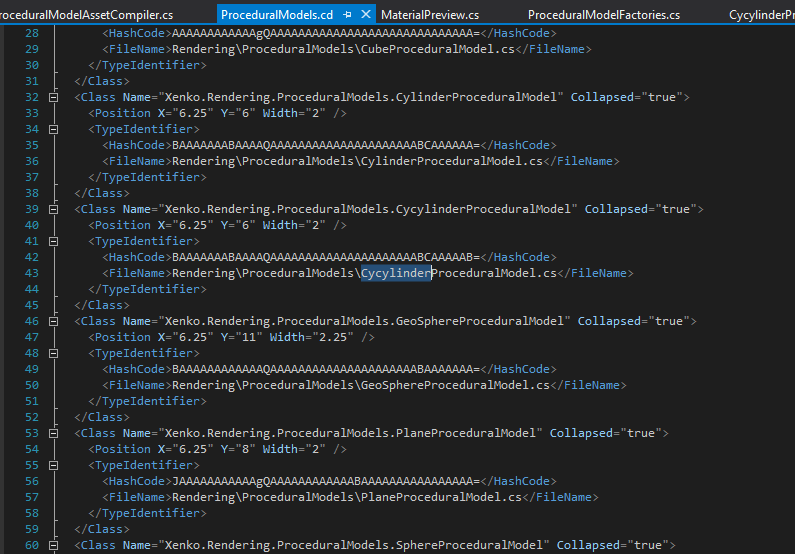Collapse the TypeIdentifier node at line 48
Viewport: 795px width, 554px height.
(x=53, y=353)
